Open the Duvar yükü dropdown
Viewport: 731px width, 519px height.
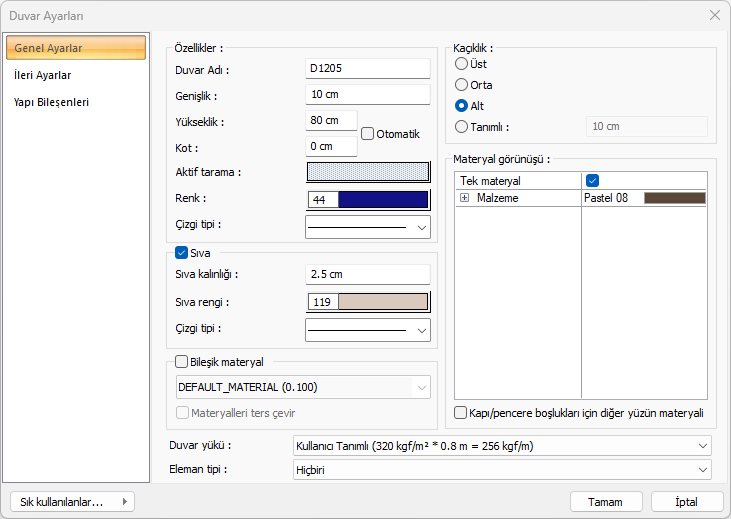pyautogui.click(x=501, y=445)
